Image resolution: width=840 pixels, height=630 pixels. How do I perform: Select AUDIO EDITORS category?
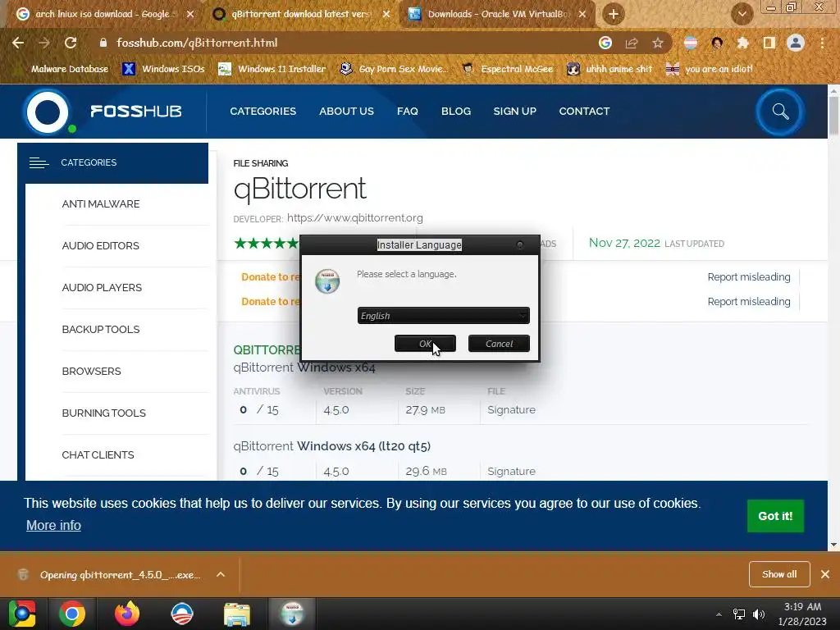tap(101, 246)
